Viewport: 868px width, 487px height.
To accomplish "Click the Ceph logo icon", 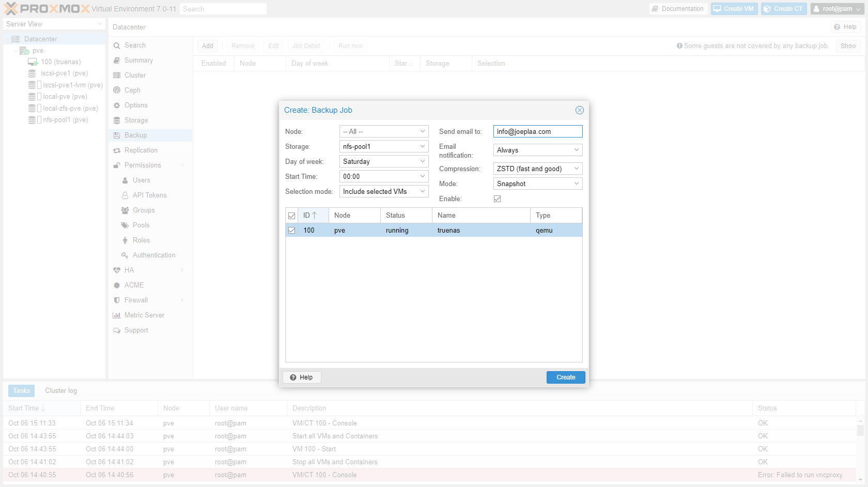I will [117, 90].
